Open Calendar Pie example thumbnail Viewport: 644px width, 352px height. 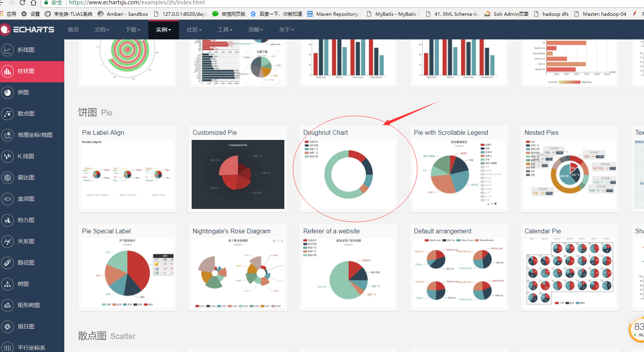[570, 273]
